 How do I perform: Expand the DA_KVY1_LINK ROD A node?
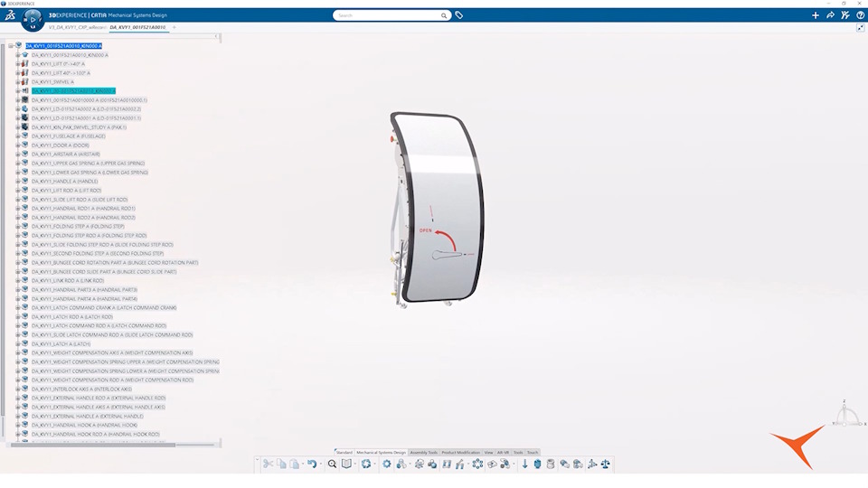point(17,280)
